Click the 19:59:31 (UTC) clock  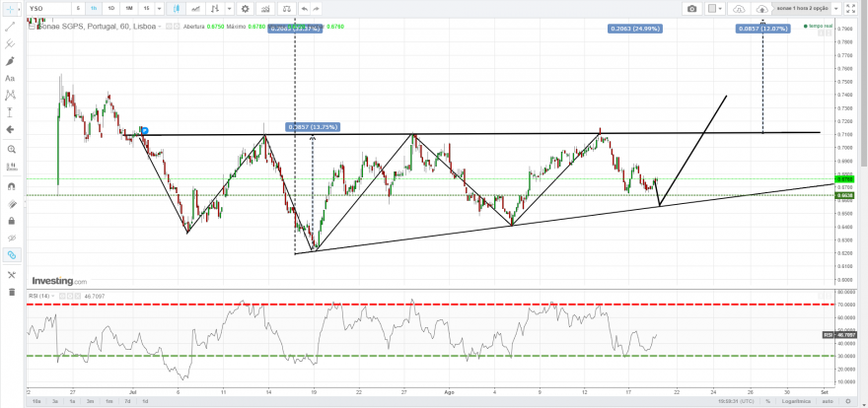pos(738,401)
